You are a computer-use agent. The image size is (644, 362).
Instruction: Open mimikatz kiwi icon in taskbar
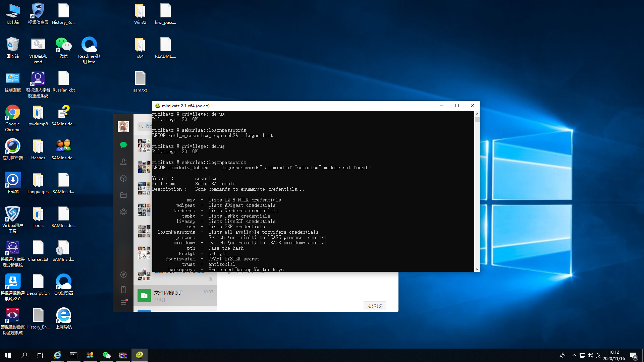coord(140,355)
